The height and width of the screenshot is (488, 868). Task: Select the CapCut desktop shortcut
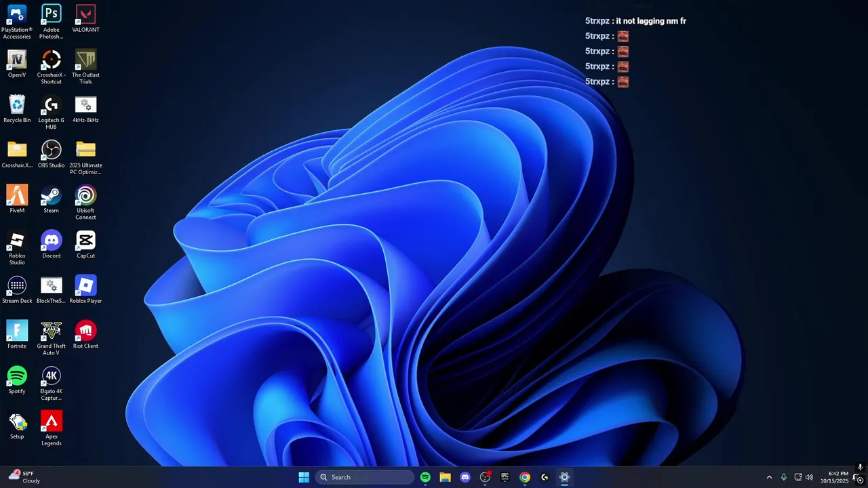point(85,245)
